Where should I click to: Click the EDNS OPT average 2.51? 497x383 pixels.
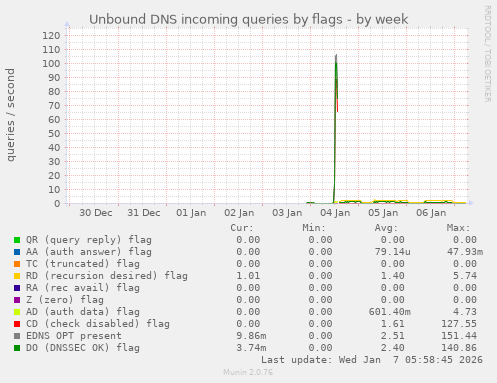(392, 336)
